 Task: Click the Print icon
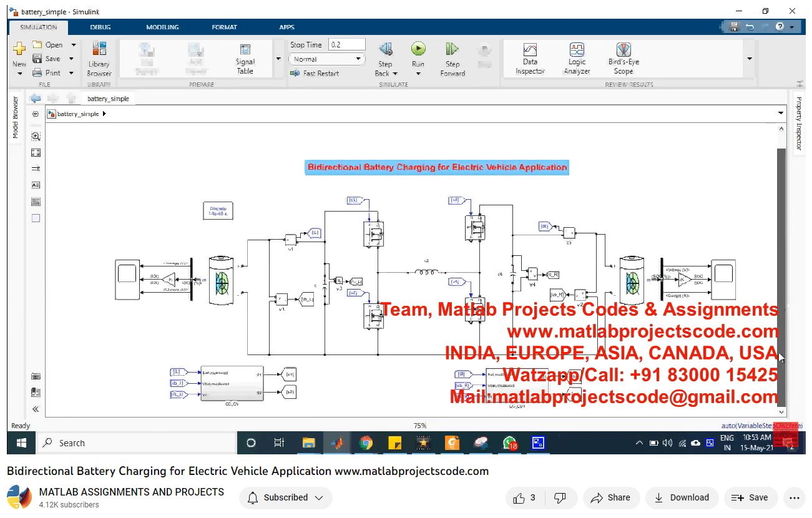37,72
